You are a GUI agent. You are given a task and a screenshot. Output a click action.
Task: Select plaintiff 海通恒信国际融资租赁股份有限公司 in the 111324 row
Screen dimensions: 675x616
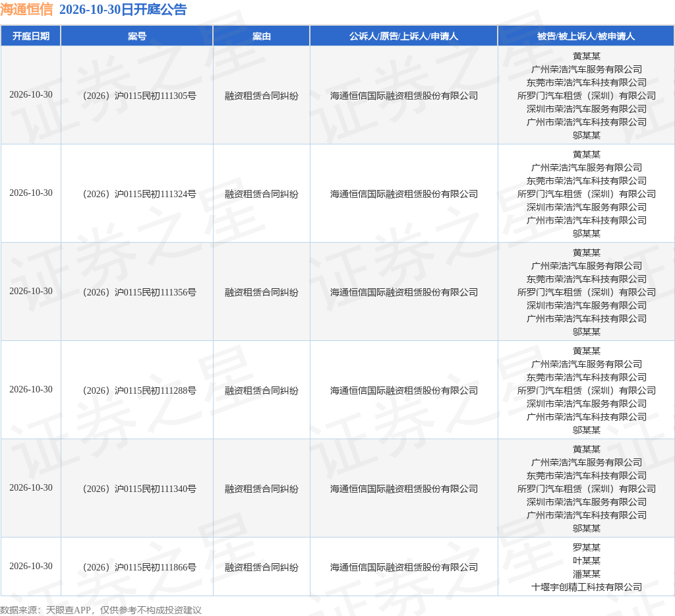(x=404, y=194)
